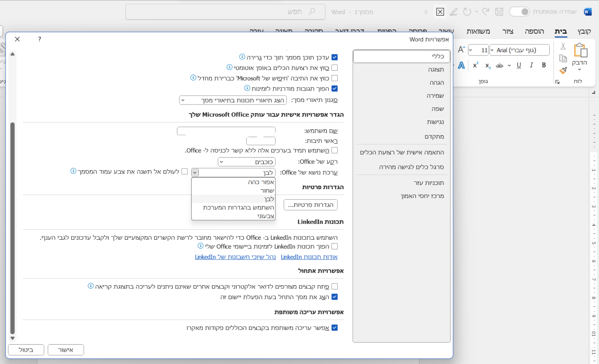The width and height of the screenshot is (599, 364).
Task: Click info icon beside לעולם אל תשנה option
Action: pyautogui.click(x=74, y=171)
